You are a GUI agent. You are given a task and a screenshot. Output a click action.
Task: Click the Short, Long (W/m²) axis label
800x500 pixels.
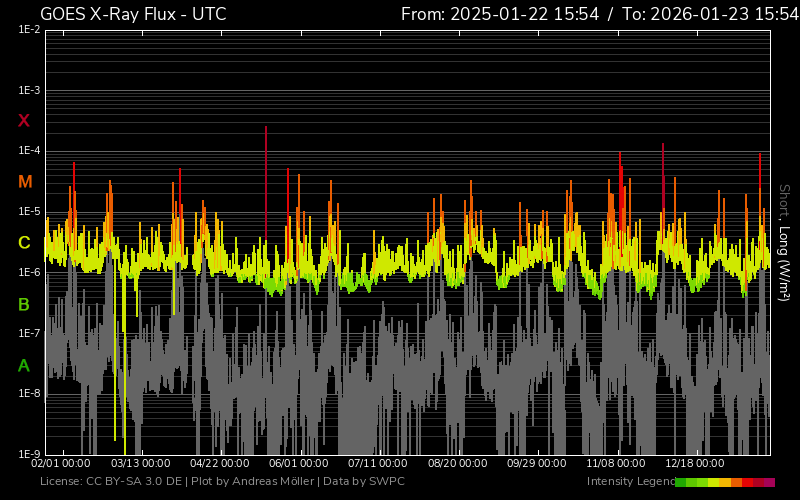coord(784,242)
